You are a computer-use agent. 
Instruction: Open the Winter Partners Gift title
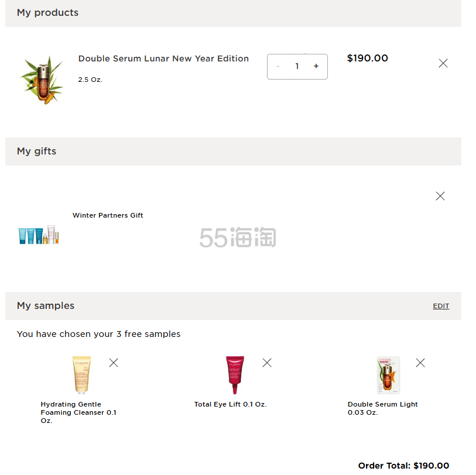pos(108,215)
